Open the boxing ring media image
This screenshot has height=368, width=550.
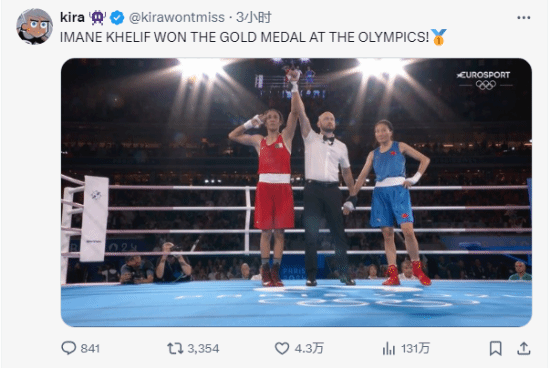point(296,192)
